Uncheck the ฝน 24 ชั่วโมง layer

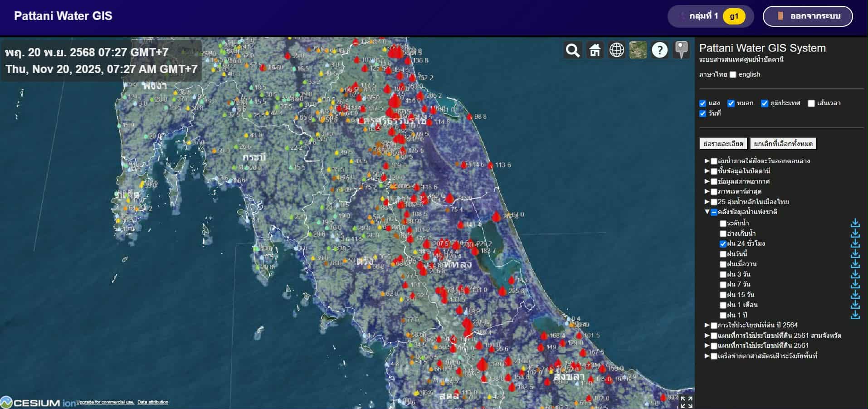723,244
